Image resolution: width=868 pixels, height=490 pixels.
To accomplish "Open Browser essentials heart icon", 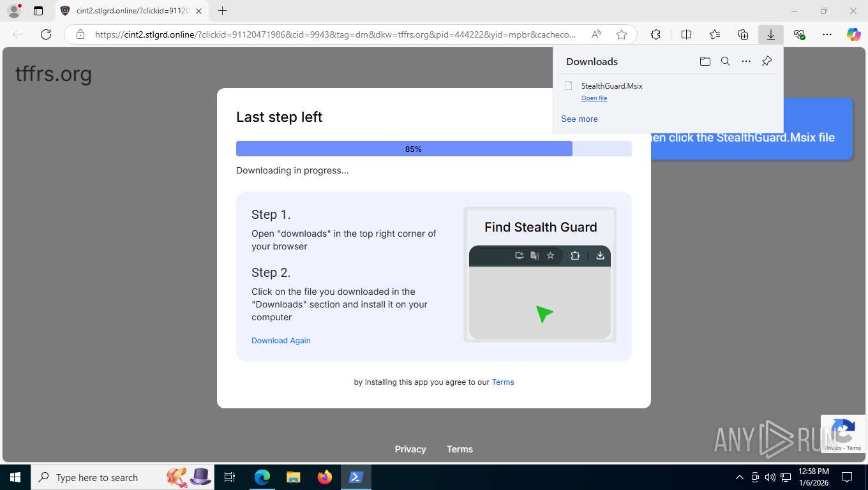I will tap(799, 34).
